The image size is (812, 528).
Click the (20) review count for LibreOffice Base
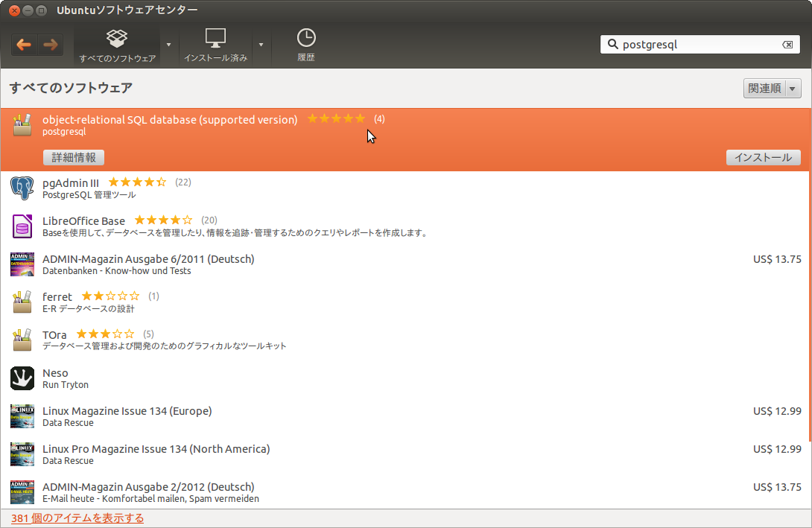[x=209, y=220]
